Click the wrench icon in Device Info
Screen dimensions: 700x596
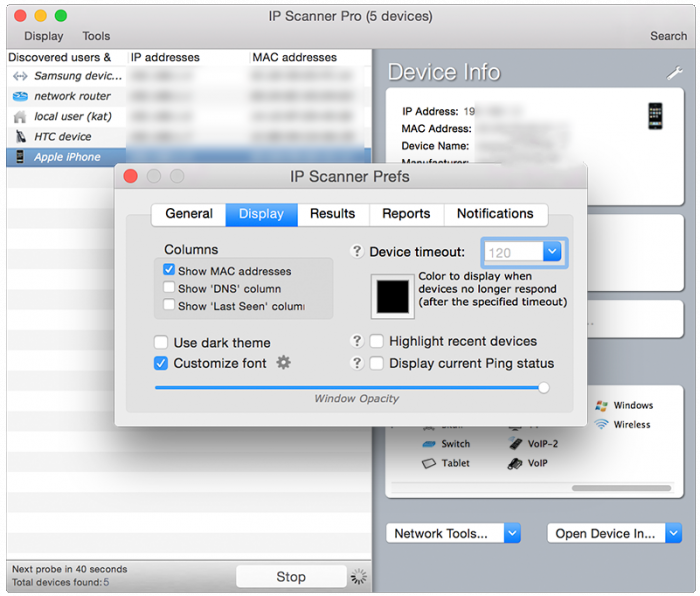click(x=674, y=73)
